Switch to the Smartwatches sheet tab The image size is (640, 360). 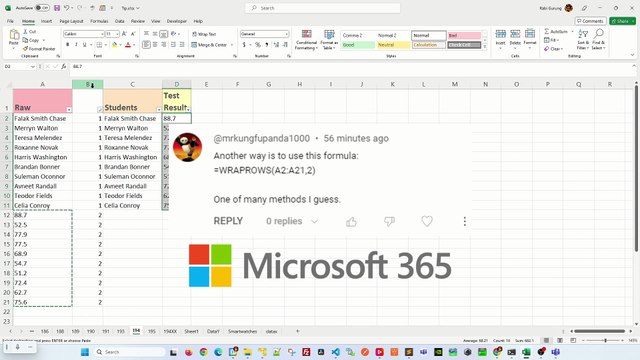242,331
